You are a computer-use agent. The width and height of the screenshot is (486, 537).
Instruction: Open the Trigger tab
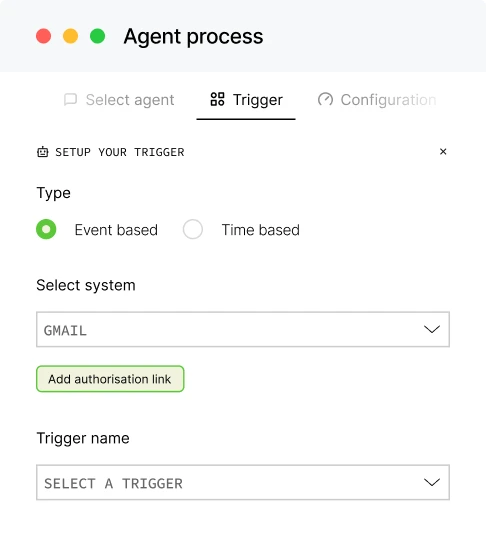coord(246,100)
